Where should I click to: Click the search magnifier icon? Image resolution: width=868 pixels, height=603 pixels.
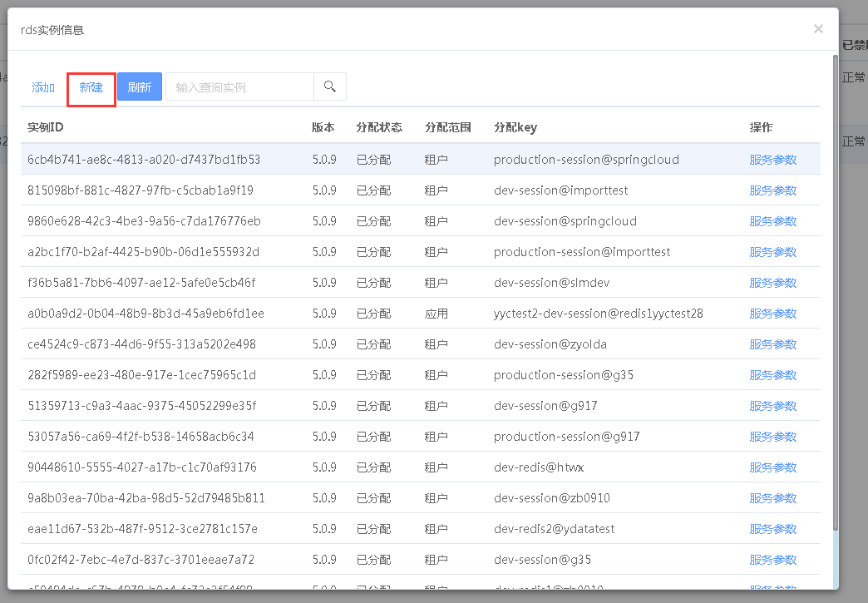[x=330, y=86]
